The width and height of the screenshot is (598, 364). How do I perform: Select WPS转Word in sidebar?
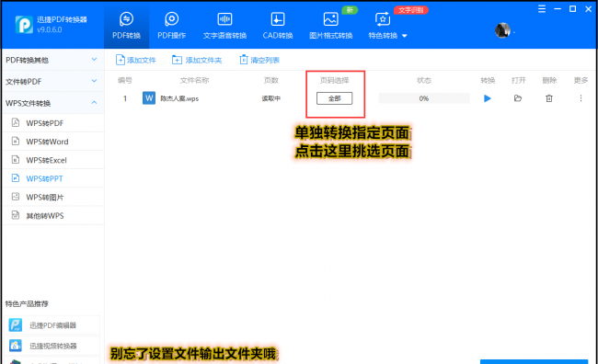tap(53, 142)
